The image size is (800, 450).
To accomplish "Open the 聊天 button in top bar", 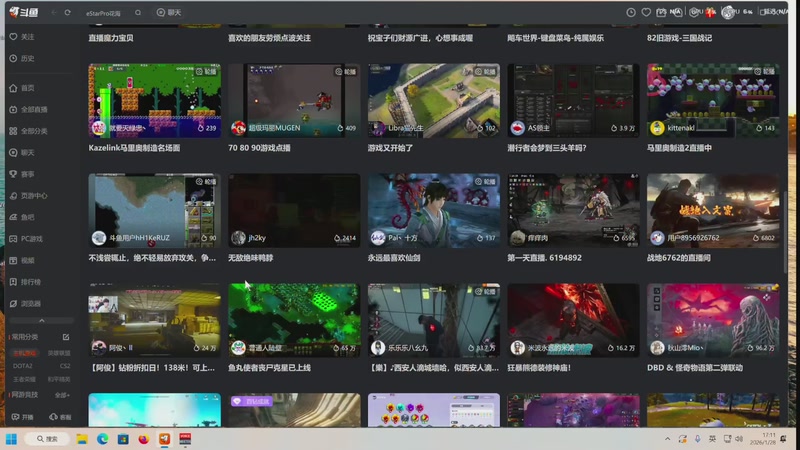I will pos(169,12).
